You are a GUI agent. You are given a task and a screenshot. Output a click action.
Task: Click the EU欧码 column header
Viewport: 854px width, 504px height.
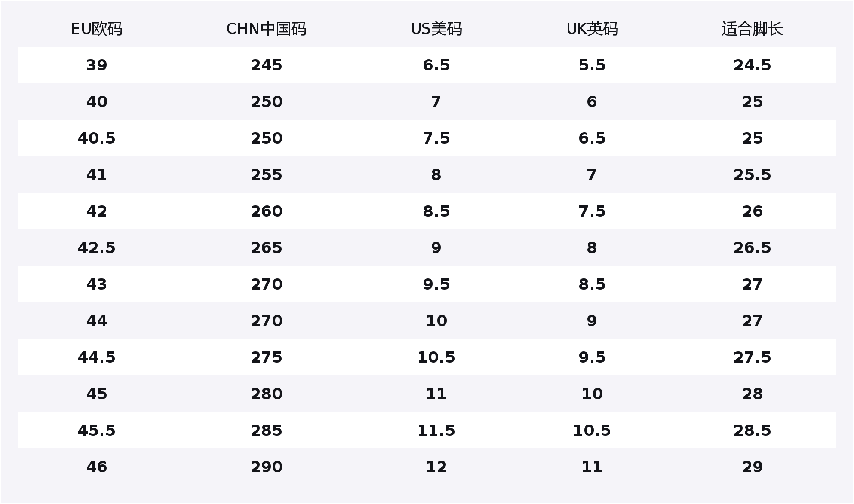[96, 29]
